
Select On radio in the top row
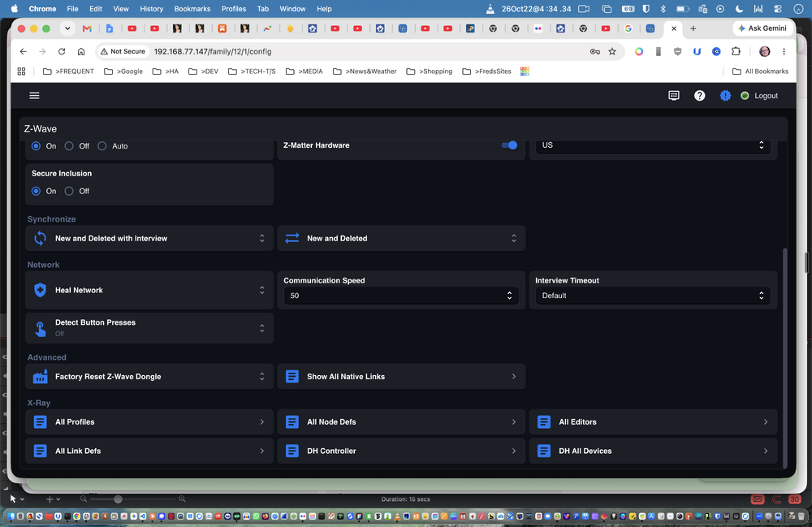pyautogui.click(x=36, y=146)
